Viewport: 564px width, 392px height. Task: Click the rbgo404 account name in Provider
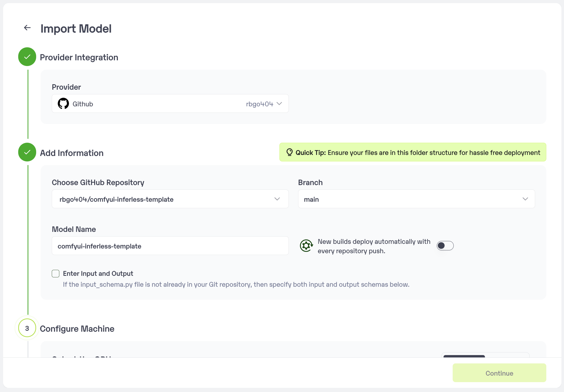click(259, 104)
